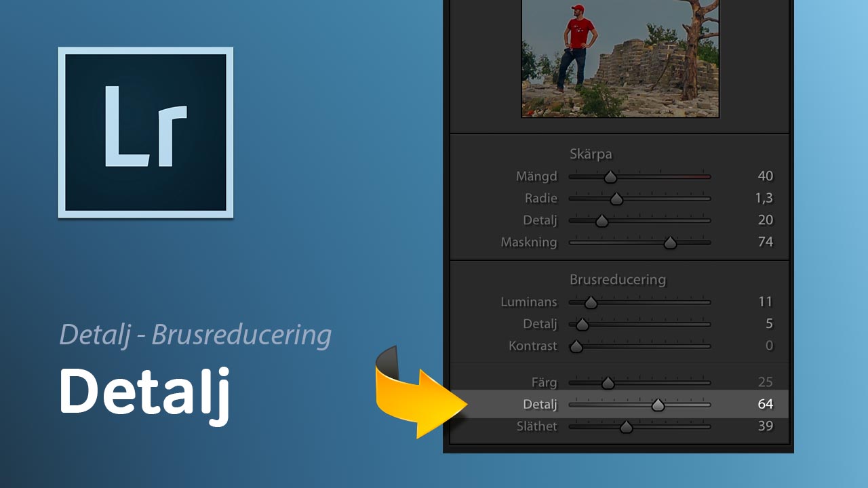Click the Maskning label
This screenshot has height=488, width=868.
(529, 243)
